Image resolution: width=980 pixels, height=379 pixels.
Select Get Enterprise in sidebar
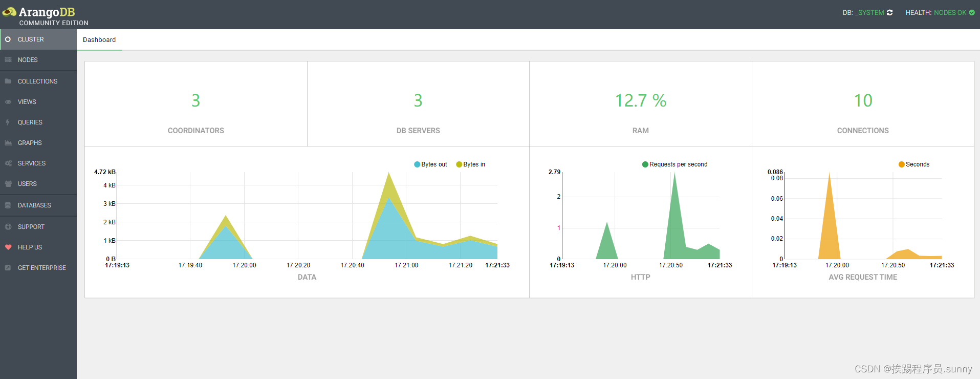[x=38, y=268]
